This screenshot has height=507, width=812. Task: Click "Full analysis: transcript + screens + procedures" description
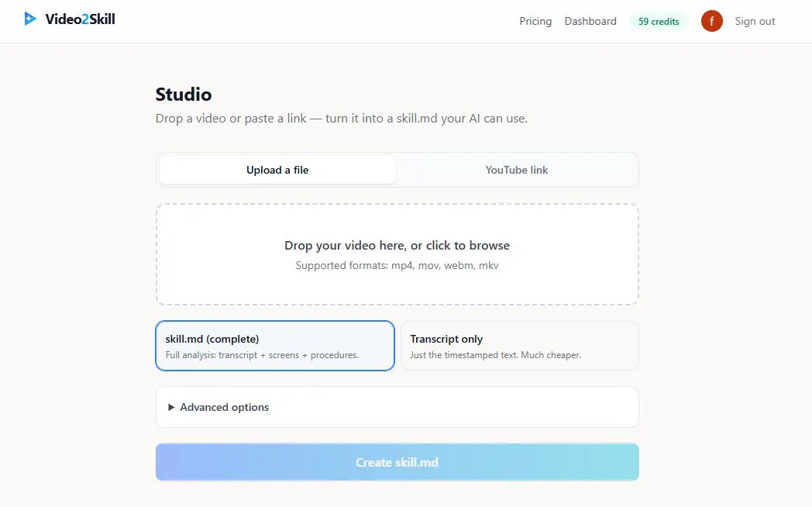[262, 355]
